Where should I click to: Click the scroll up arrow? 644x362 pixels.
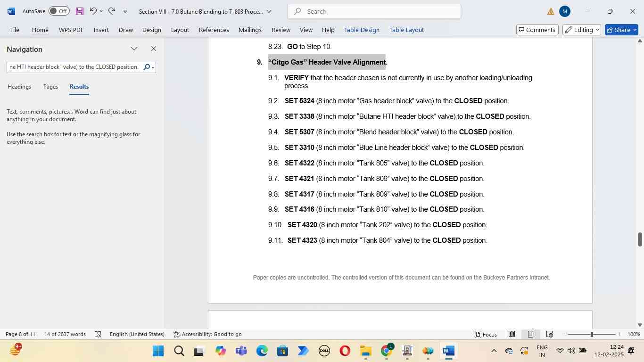[640, 41]
